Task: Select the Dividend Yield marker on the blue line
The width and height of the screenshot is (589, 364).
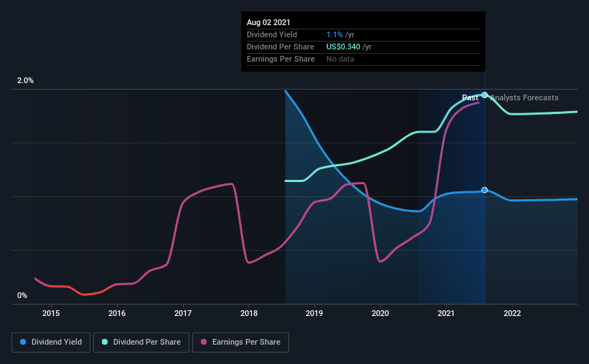Action: tap(484, 191)
